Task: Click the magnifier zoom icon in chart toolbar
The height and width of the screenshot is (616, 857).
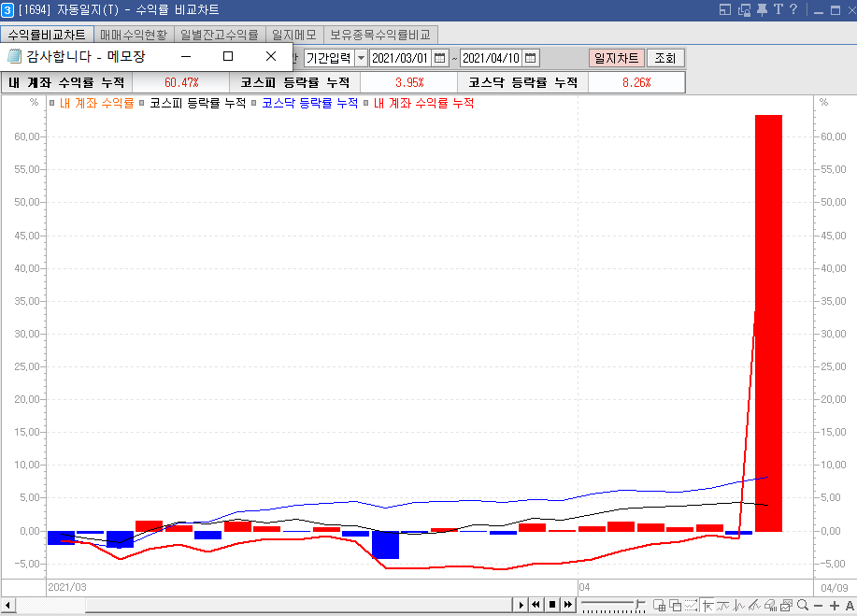Action: [x=802, y=605]
